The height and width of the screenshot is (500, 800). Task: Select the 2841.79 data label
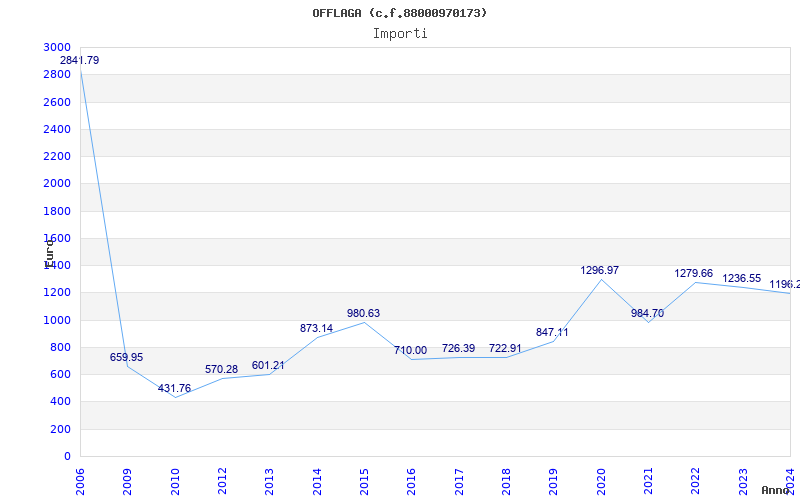coord(80,60)
